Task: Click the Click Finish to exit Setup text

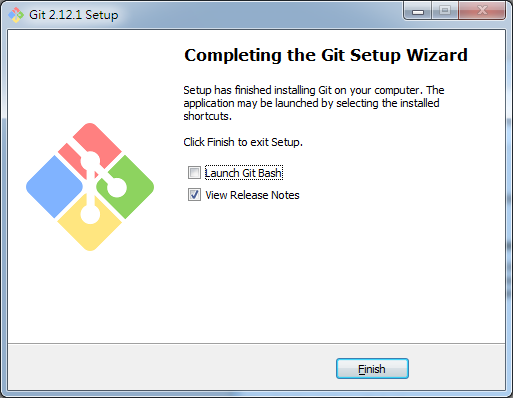Action: 243,142
